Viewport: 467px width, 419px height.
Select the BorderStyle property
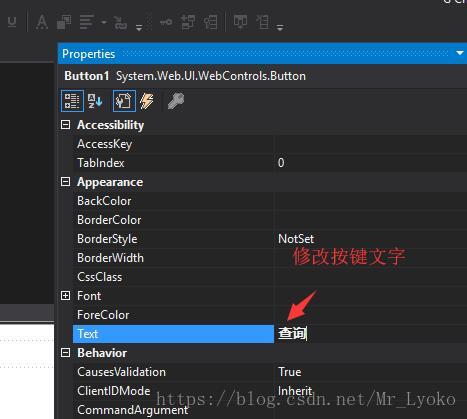pos(173,239)
